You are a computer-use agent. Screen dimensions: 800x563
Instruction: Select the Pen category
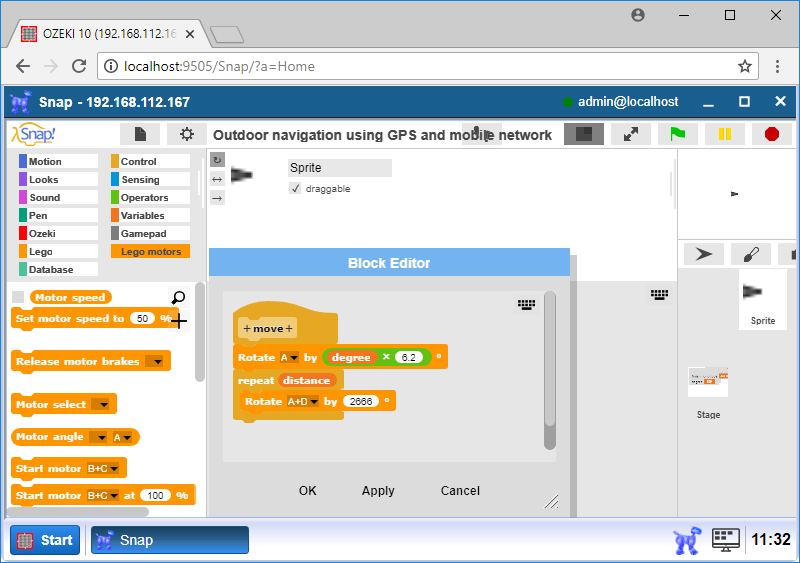pos(58,215)
